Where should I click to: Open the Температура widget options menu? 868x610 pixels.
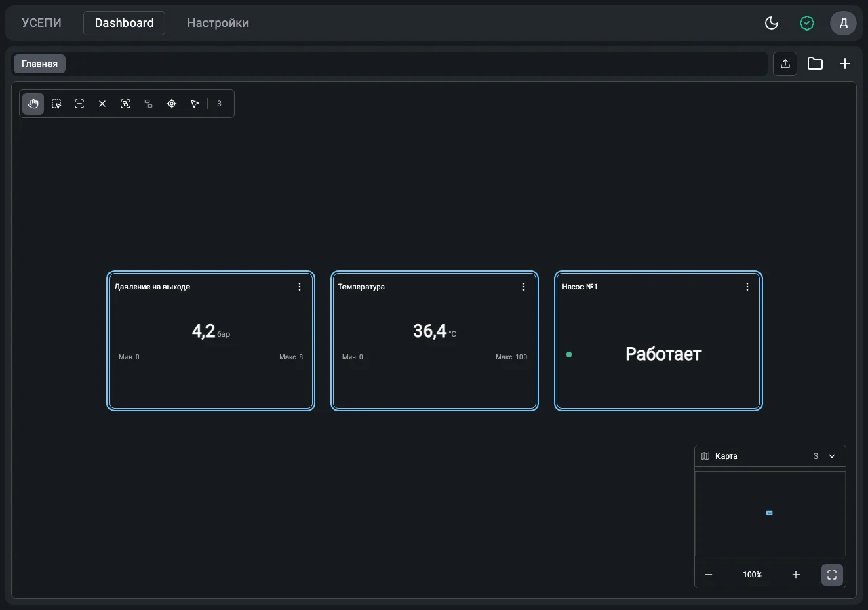click(524, 287)
